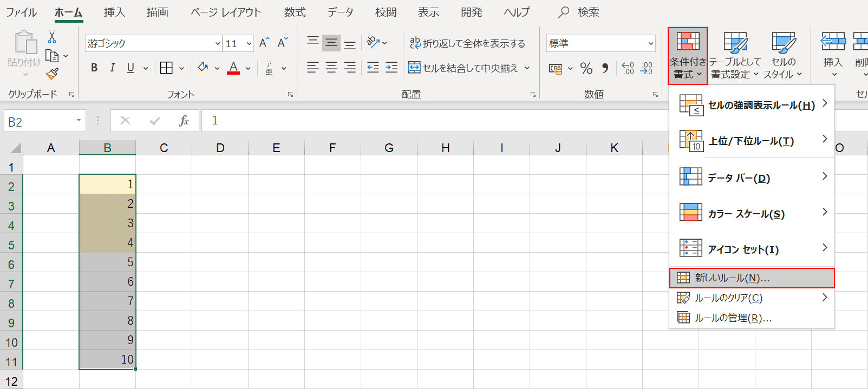Toggle セルを結合して中央揃え merge and center
The height and width of the screenshot is (389, 868).
463,68
